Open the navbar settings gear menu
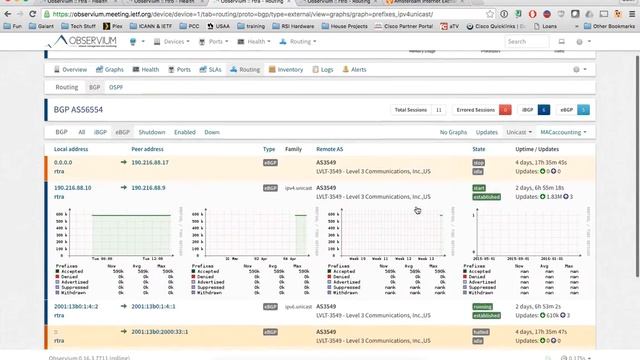 pos(583,42)
